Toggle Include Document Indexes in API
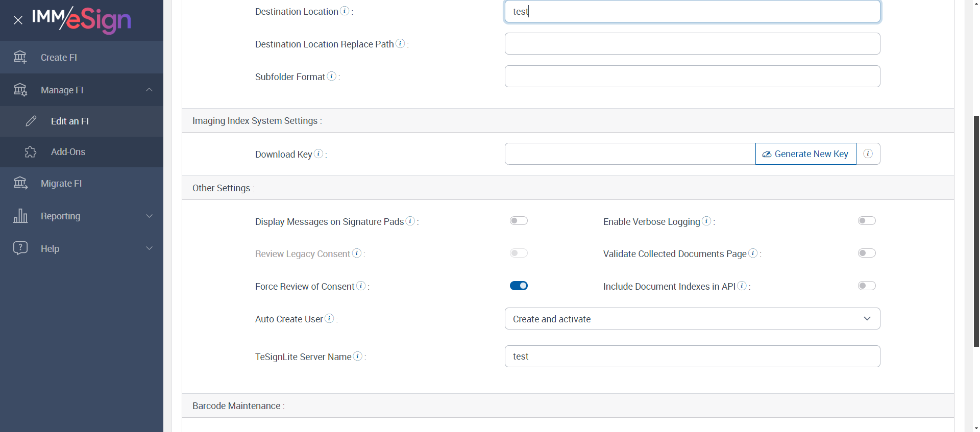 tap(867, 286)
